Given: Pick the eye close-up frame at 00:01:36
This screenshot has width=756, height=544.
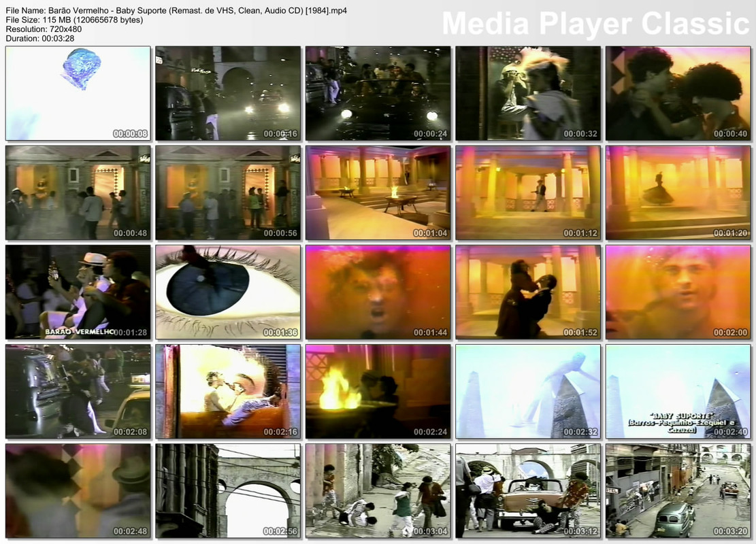Looking at the screenshot, I should pyautogui.click(x=227, y=292).
